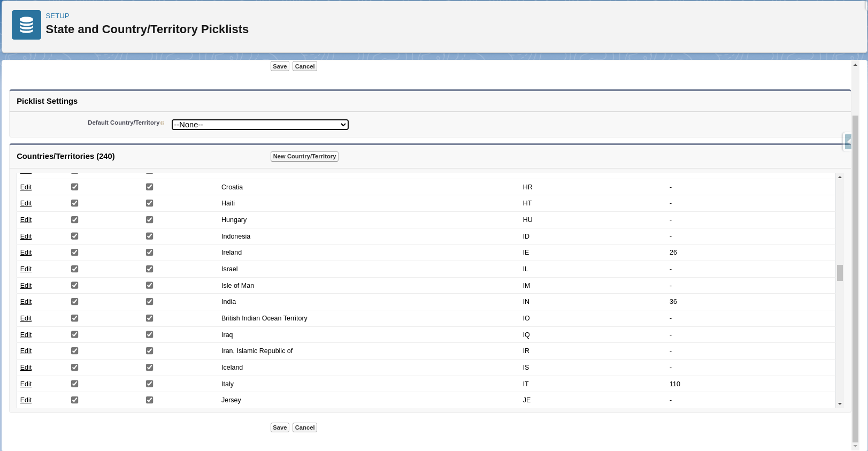Click country code JE cell
The width and height of the screenshot is (868, 451).
click(x=527, y=400)
